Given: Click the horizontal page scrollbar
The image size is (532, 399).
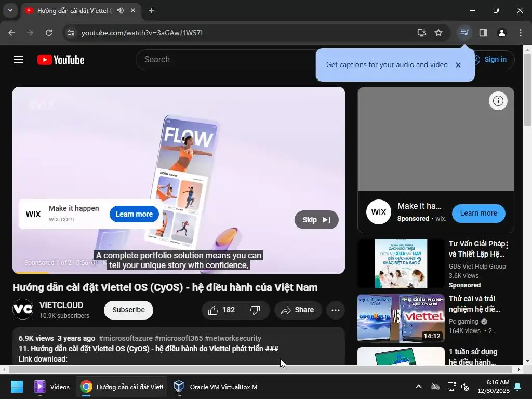Looking at the screenshot, I should [260, 369].
